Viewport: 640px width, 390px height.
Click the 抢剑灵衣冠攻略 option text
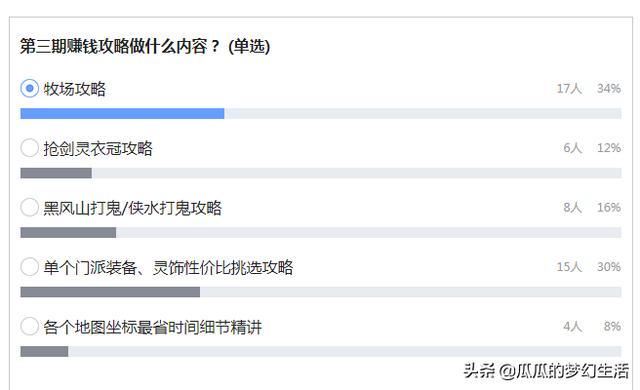(x=98, y=148)
